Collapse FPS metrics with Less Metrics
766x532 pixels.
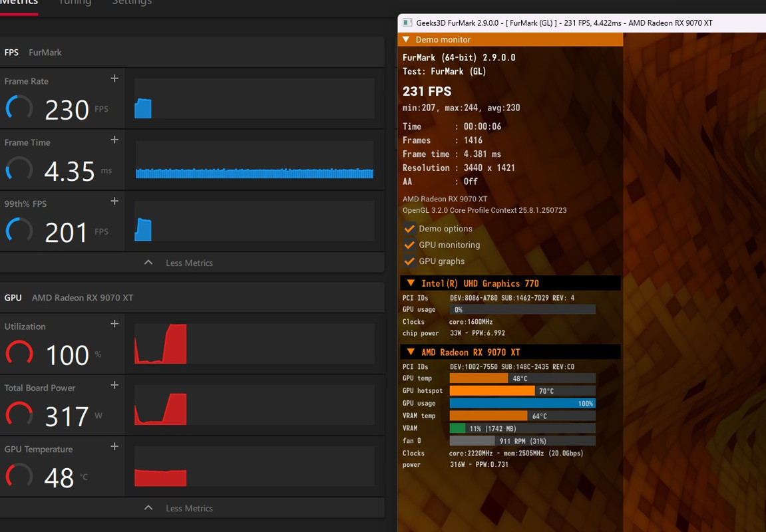(x=179, y=263)
